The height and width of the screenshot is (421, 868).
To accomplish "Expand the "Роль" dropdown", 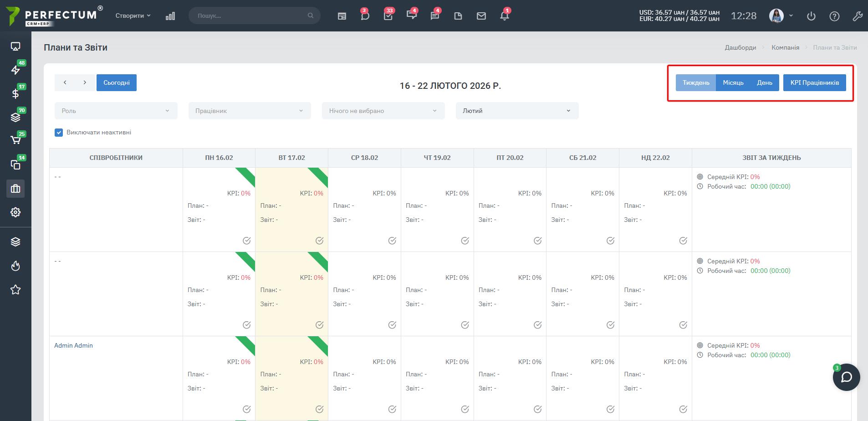I will coord(116,111).
